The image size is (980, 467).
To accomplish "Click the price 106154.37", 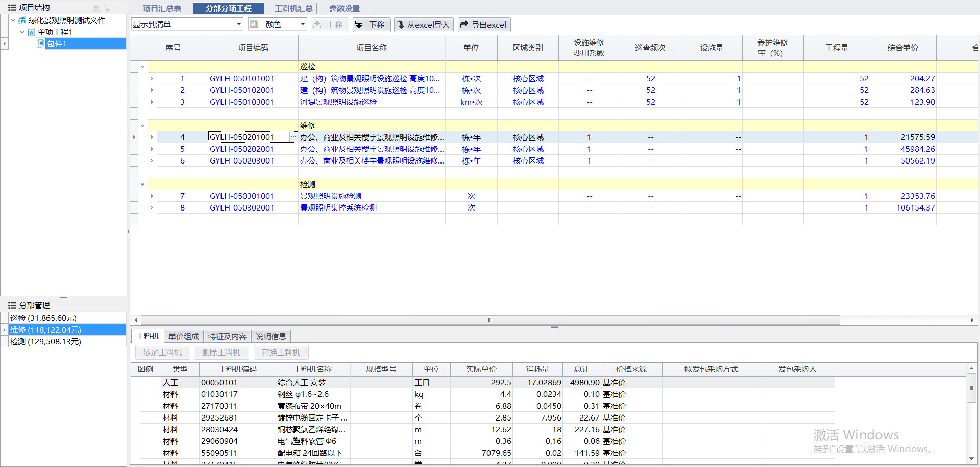I will [x=916, y=208].
